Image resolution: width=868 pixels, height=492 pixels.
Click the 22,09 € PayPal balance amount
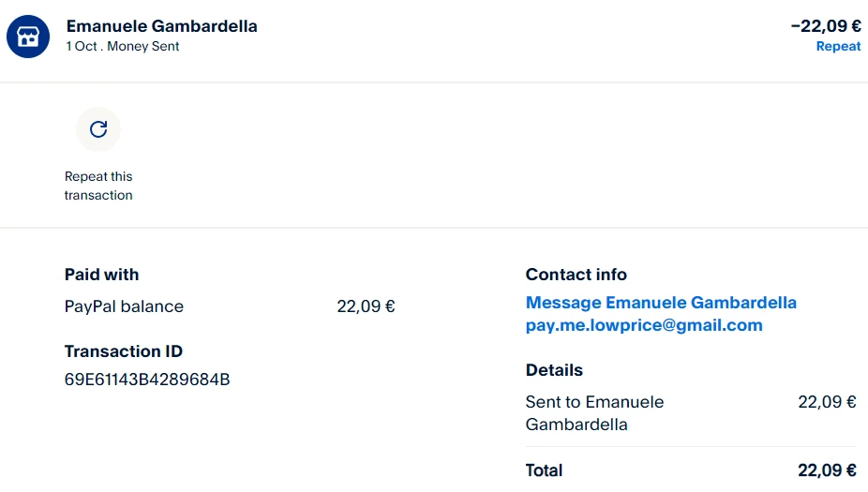[x=366, y=306]
